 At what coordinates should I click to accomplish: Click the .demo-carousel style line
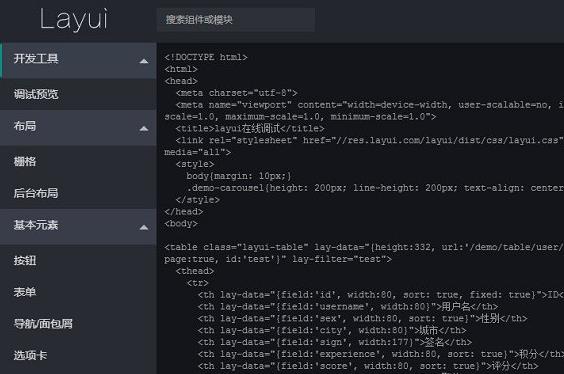375,188
